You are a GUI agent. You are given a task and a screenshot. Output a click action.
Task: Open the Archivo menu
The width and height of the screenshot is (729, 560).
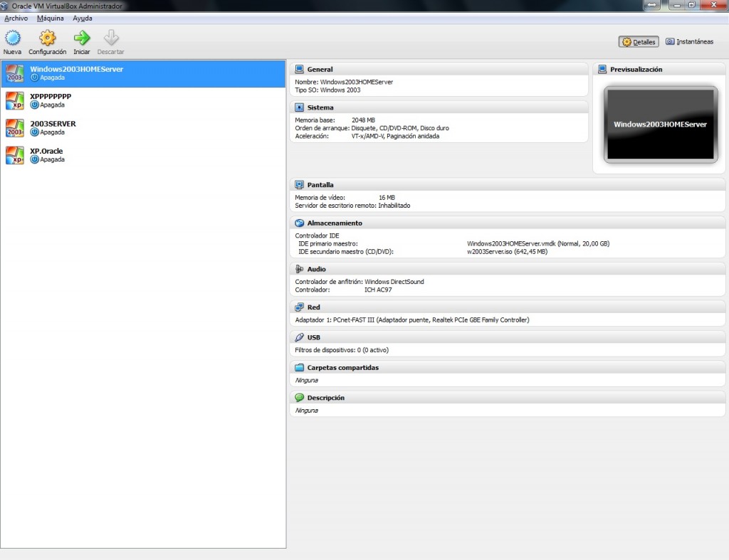[x=16, y=18]
